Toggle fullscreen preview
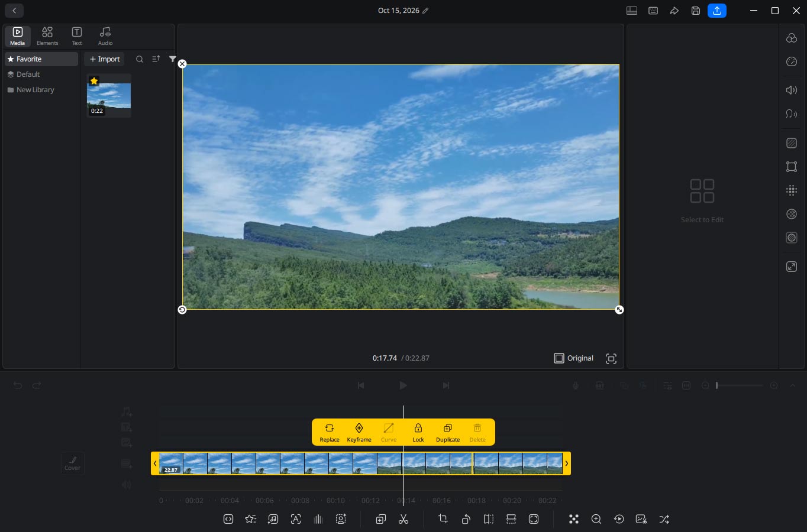 pyautogui.click(x=611, y=358)
